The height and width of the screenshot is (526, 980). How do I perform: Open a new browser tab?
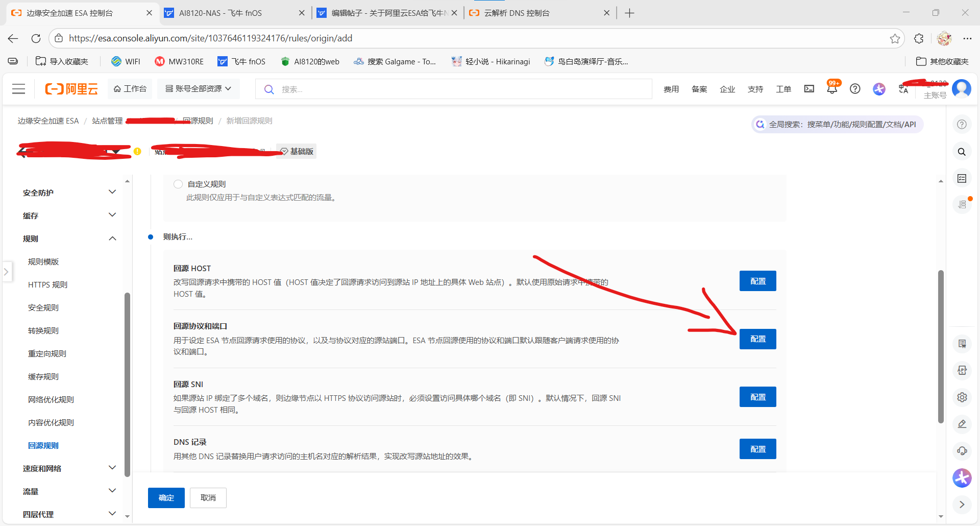pyautogui.click(x=629, y=13)
